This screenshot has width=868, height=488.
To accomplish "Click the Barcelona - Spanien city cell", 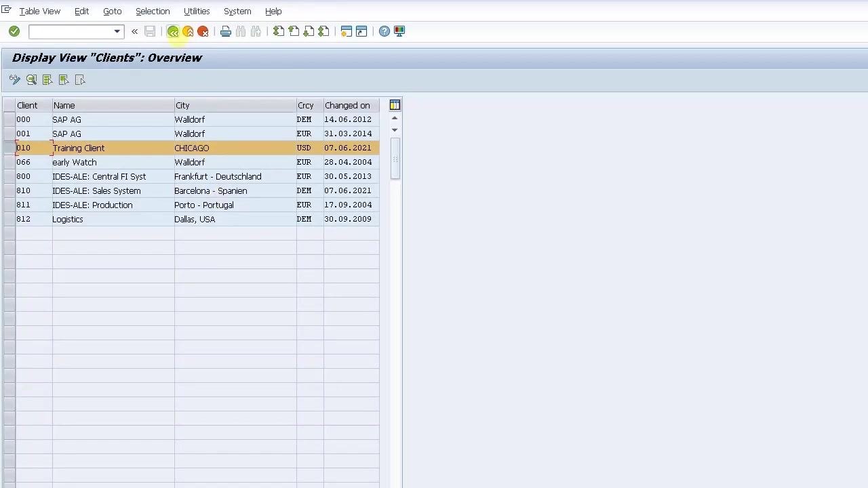I will pyautogui.click(x=235, y=190).
